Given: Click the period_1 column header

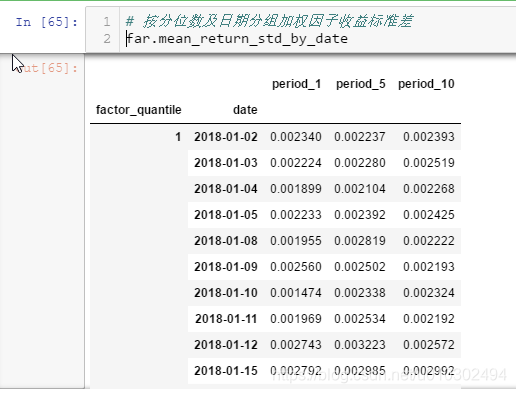Looking at the screenshot, I should (x=296, y=84).
